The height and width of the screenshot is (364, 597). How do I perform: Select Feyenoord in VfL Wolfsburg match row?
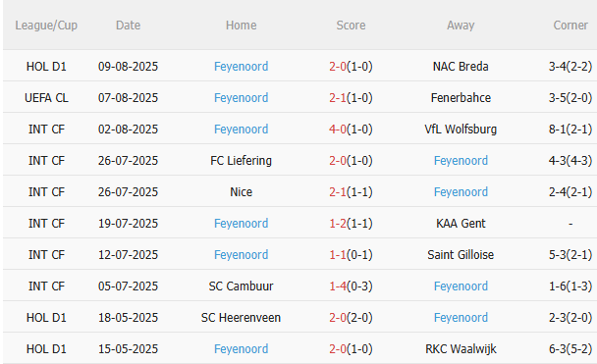point(241,130)
